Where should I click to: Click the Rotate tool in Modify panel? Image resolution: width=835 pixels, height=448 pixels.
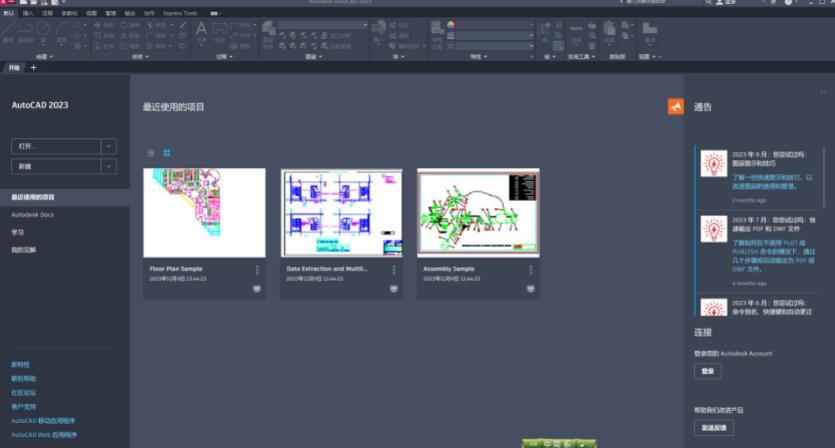point(129,25)
